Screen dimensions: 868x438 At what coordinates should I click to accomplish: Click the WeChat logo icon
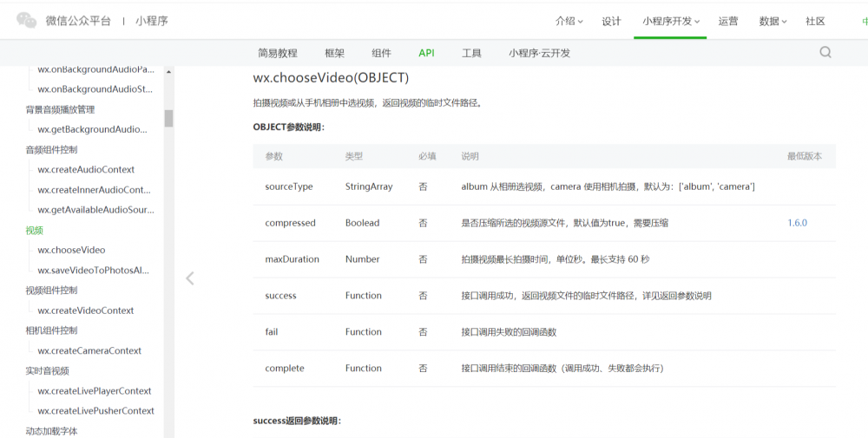(x=27, y=21)
